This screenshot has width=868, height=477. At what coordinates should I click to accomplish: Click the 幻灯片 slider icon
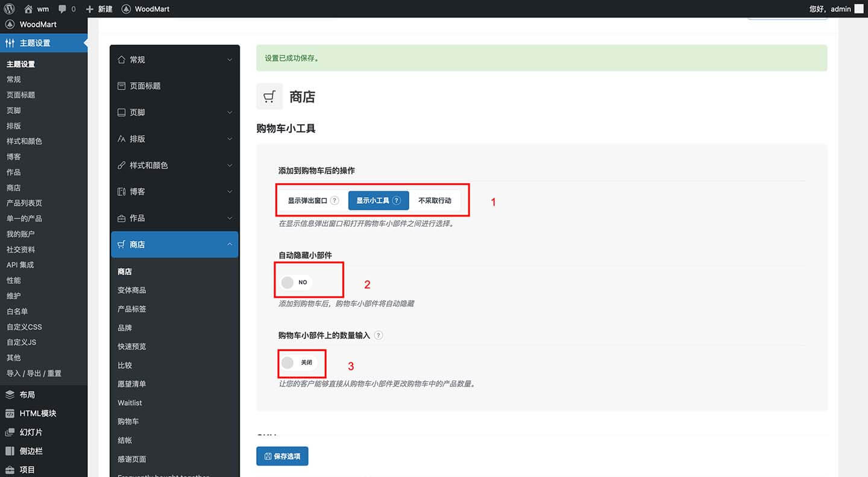[10, 432]
